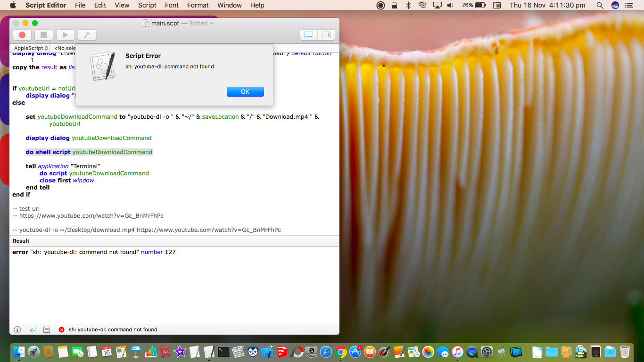
Task: Open the Window menu
Action: pos(230,5)
